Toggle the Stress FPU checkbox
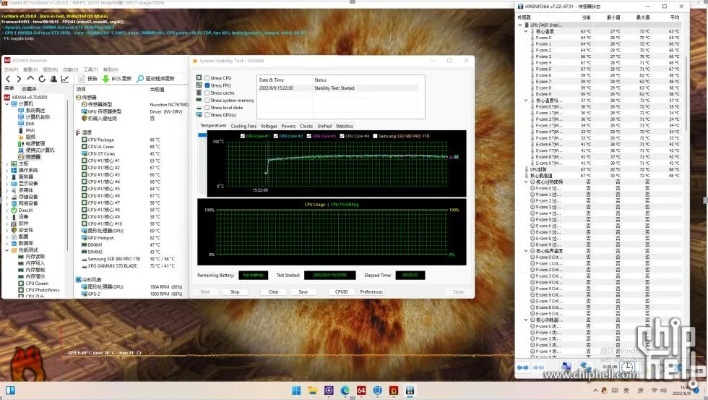Screen dimensions: 708x400 206,86
